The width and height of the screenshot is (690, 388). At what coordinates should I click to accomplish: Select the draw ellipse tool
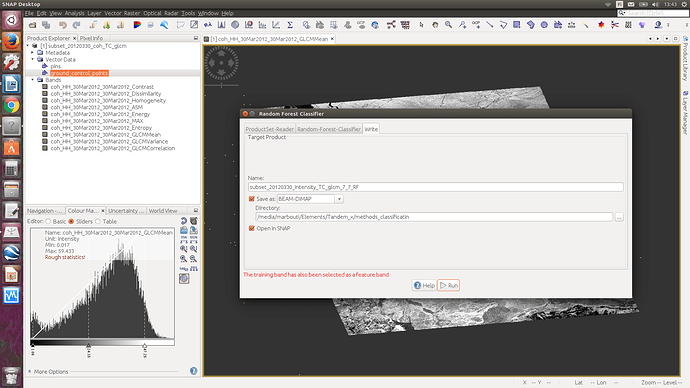544,25
